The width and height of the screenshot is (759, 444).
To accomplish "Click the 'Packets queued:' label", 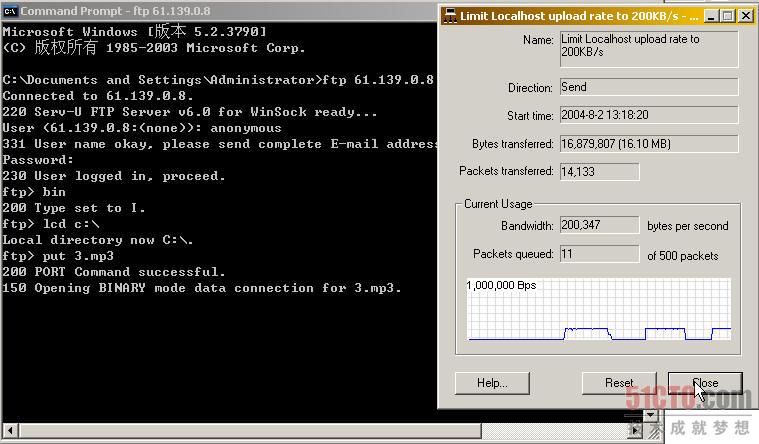I will [x=513, y=254].
